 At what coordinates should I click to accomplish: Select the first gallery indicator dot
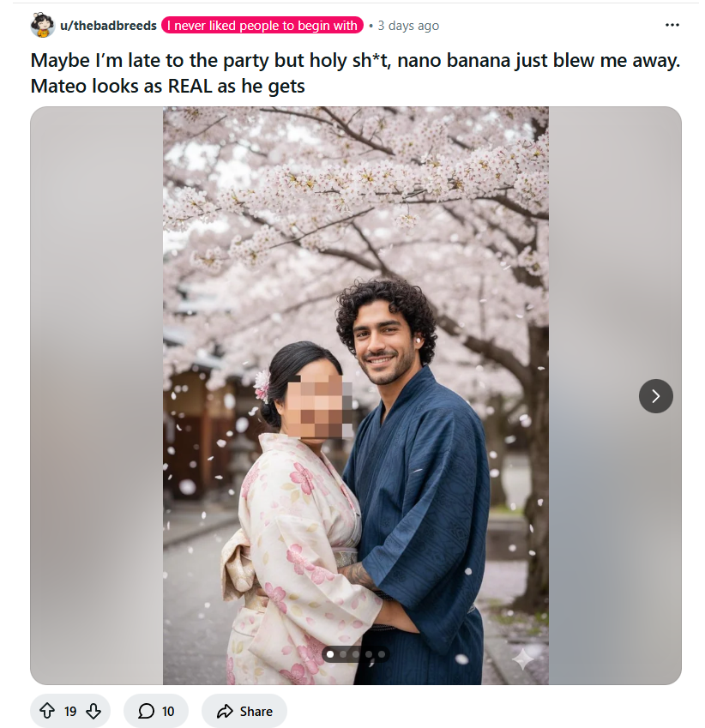point(330,654)
